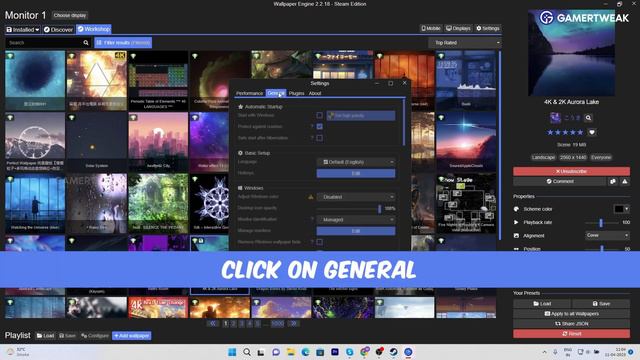Open About tab in Settings
The image size is (640, 360).
tap(315, 93)
